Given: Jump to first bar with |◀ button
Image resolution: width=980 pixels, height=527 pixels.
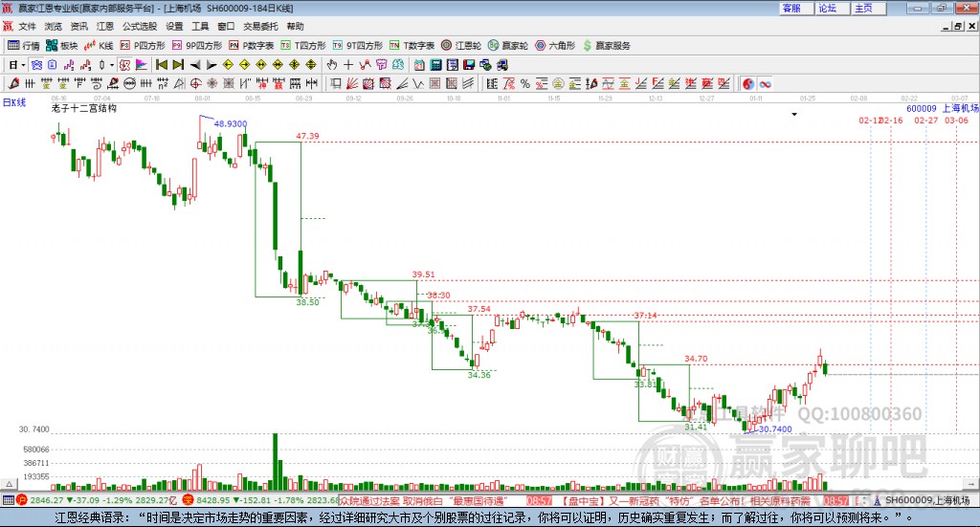Looking at the screenshot, I should coord(162,65).
